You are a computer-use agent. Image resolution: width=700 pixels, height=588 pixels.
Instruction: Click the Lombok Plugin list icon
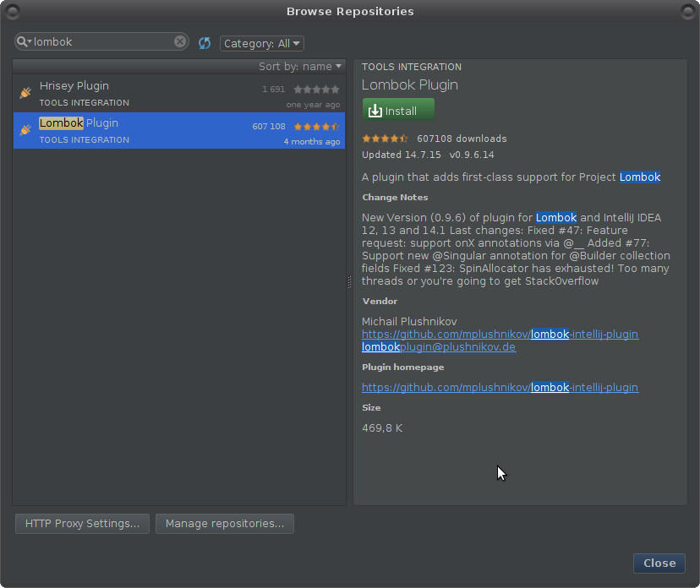click(23, 130)
